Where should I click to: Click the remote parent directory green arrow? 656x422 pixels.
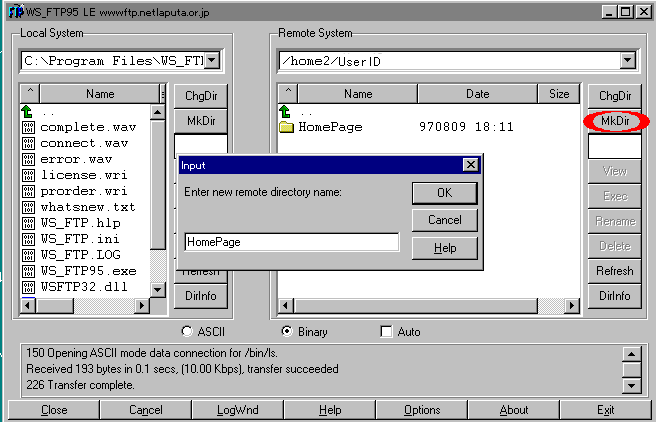point(285,111)
